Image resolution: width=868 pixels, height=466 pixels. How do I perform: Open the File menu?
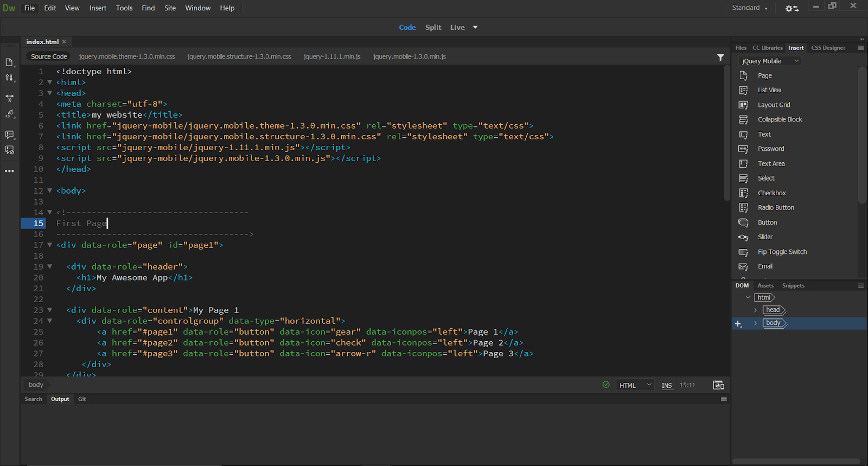tap(29, 8)
